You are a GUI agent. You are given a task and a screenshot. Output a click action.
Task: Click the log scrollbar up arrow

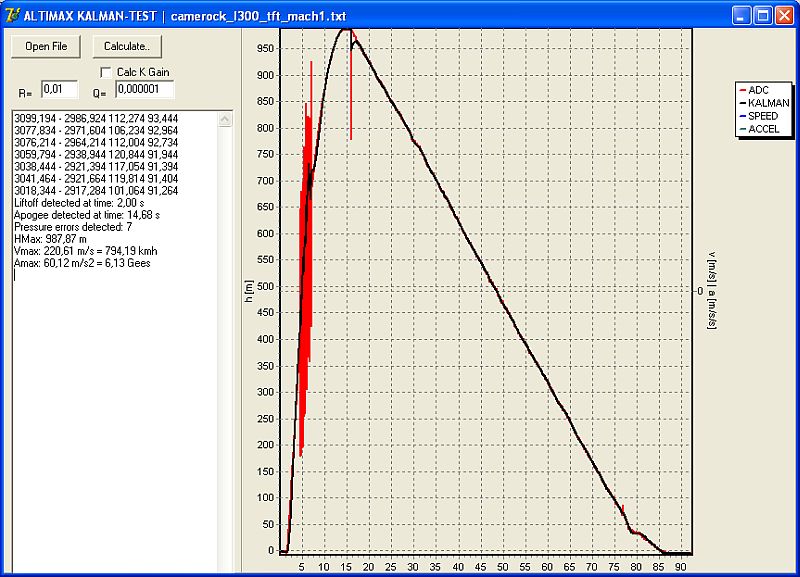coord(224,119)
